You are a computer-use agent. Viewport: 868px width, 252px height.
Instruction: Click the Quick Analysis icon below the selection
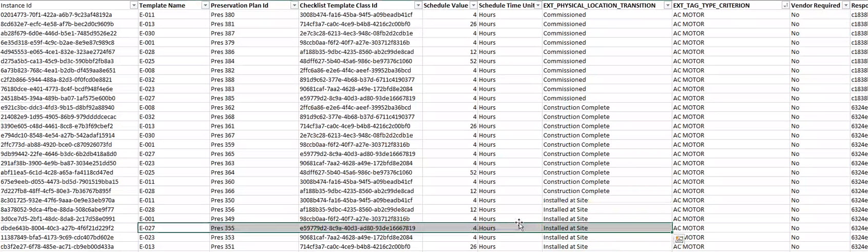679,239
